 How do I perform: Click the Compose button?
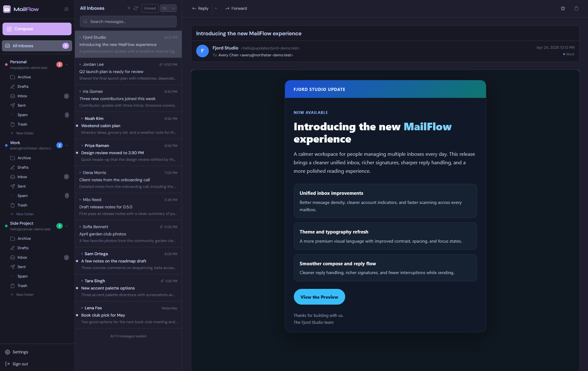[x=37, y=29]
